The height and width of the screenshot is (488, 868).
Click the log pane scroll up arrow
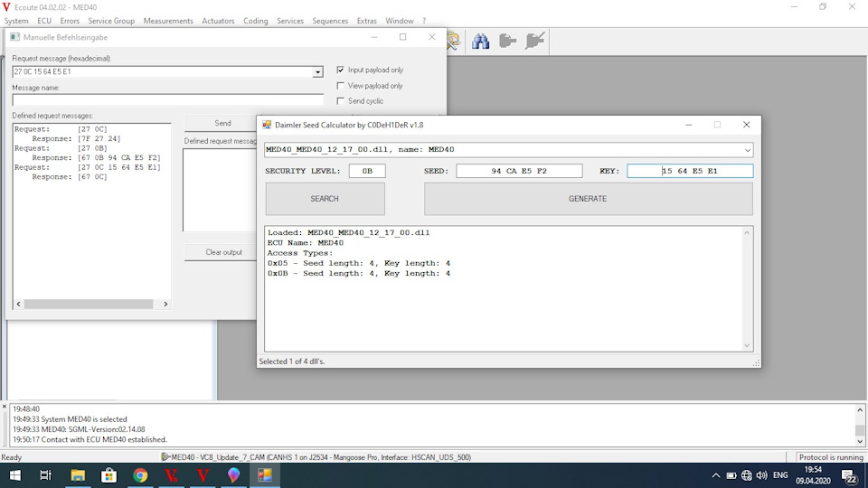[860, 410]
